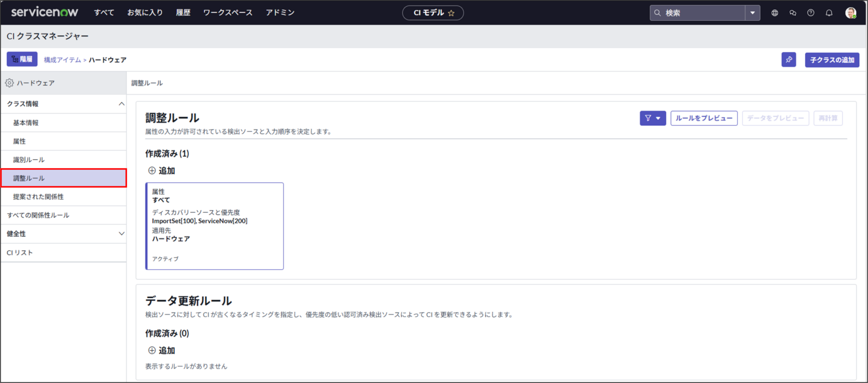Open the help question mark icon
The width and height of the screenshot is (868, 383).
pos(811,13)
